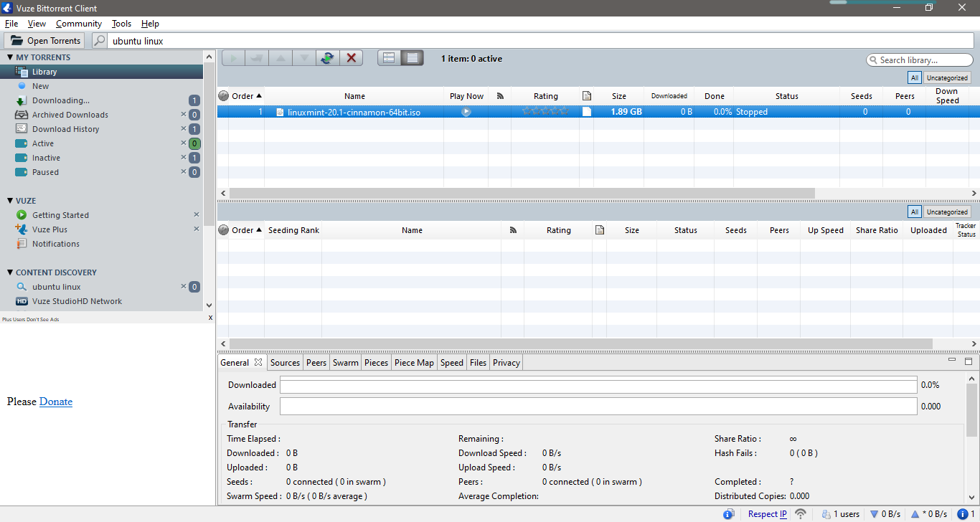Click the wifi network status icon

(x=801, y=514)
